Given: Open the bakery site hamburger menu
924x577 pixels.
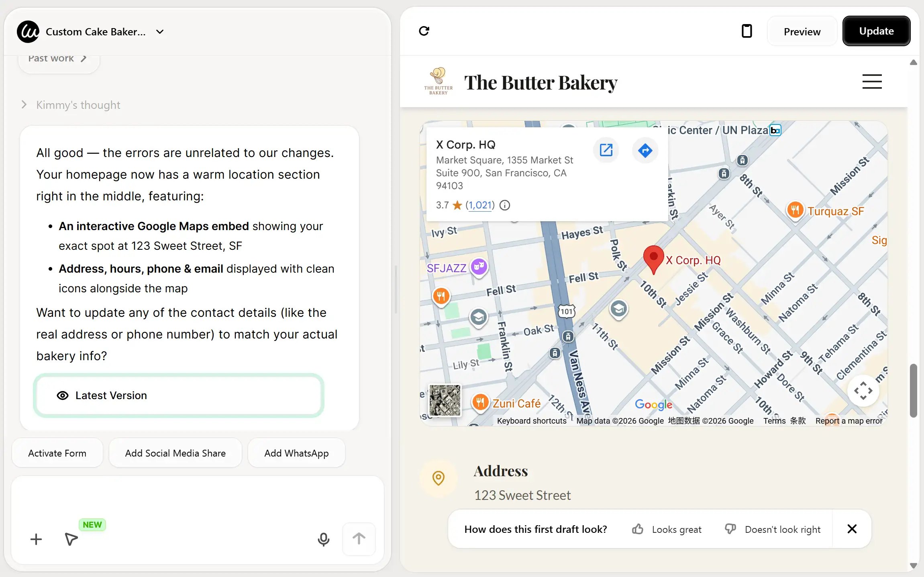Looking at the screenshot, I should (x=872, y=82).
